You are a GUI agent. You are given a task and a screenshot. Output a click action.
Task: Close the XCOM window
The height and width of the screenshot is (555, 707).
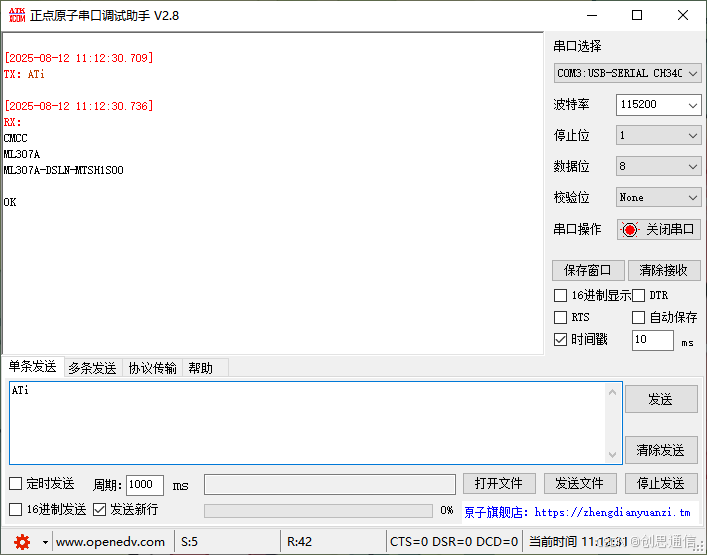683,15
